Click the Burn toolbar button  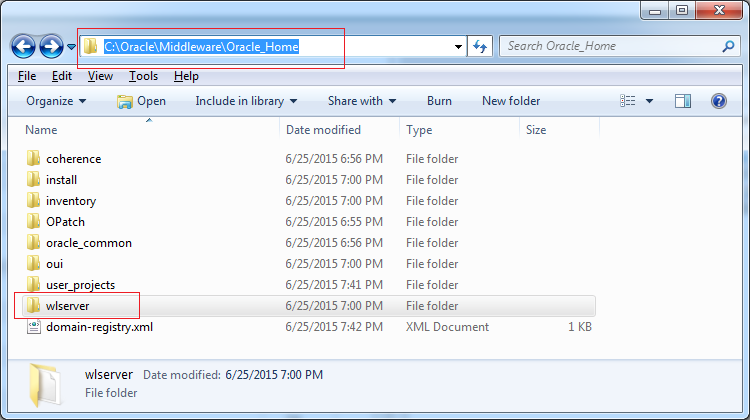(439, 101)
